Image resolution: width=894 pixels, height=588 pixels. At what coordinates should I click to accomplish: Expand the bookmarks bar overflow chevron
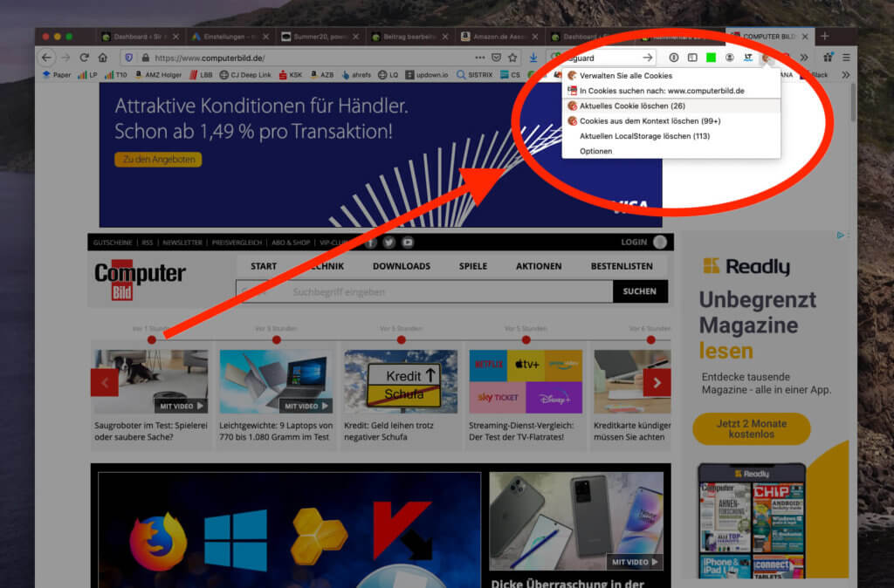pyautogui.click(x=844, y=75)
